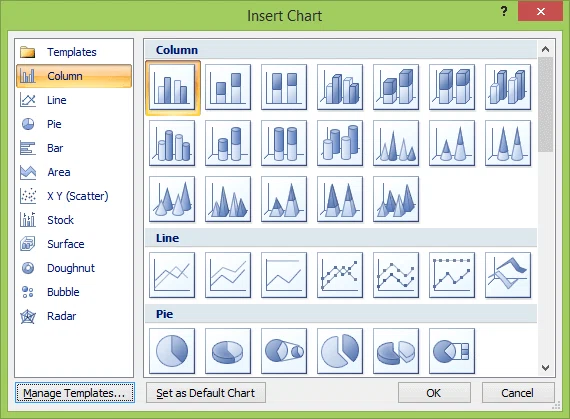The width and height of the screenshot is (570, 419).
Task: Select the plain Line chart thumbnail
Action: pos(172,275)
